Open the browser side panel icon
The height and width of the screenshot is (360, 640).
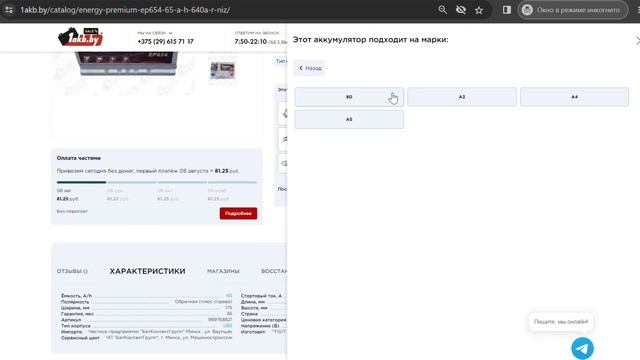[507, 10]
